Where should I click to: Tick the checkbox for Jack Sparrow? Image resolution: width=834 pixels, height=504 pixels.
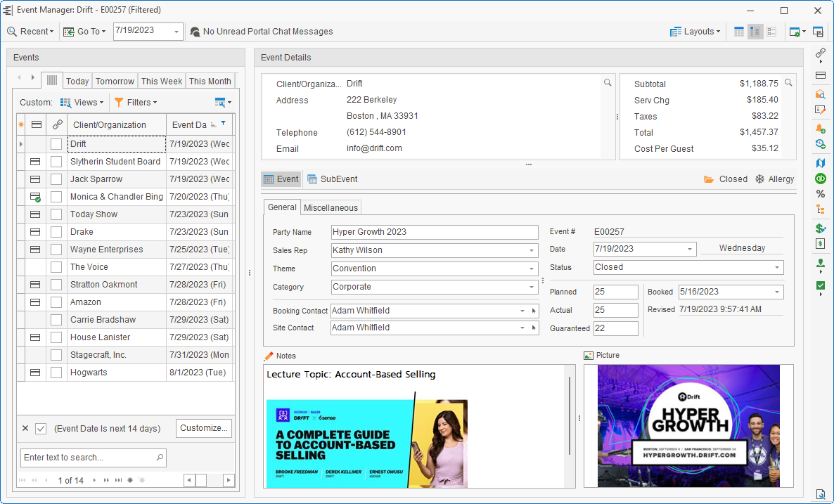(x=56, y=179)
